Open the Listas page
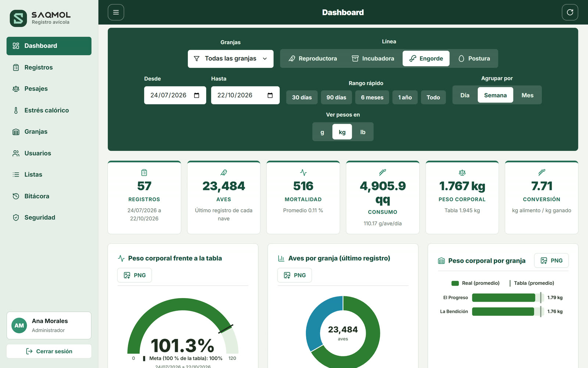The height and width of the screenshot is (368, 588). [x=49, y=174]
